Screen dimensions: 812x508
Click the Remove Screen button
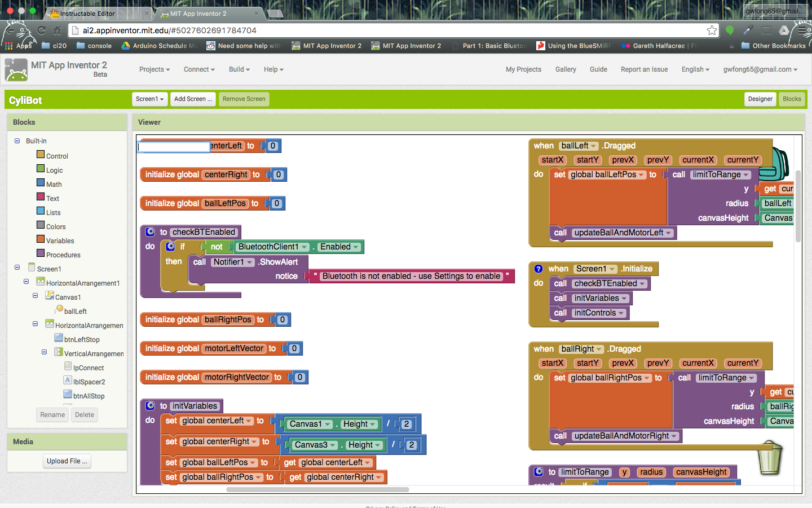[244, 99]
